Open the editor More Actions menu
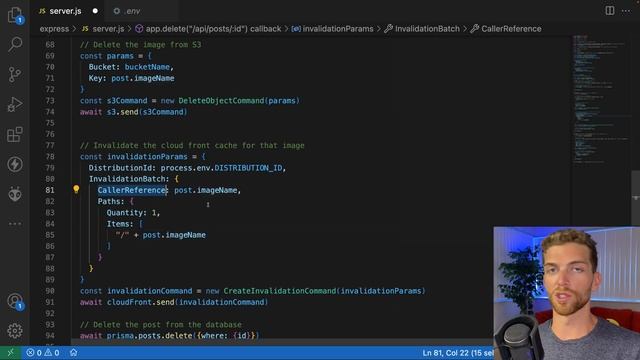Image resolution: width=640 pixels, height=360 pixels. tap(626, 11)
